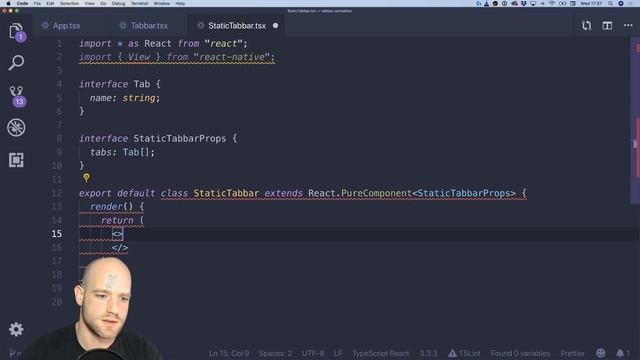This screenshot has height=360, width=640.
Task: Open Source Control with 13 changes
Action: (17, 96)
